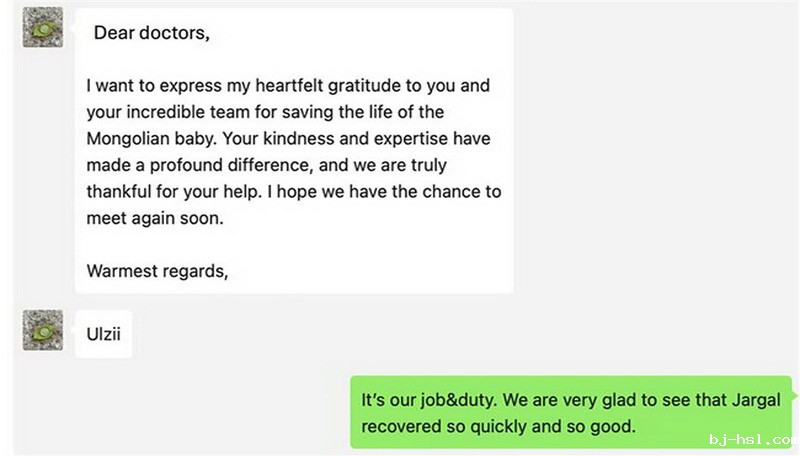
Task: Click the "Dear doctors," greeting line
Action: pyautogui.click(x=152, y=33)
